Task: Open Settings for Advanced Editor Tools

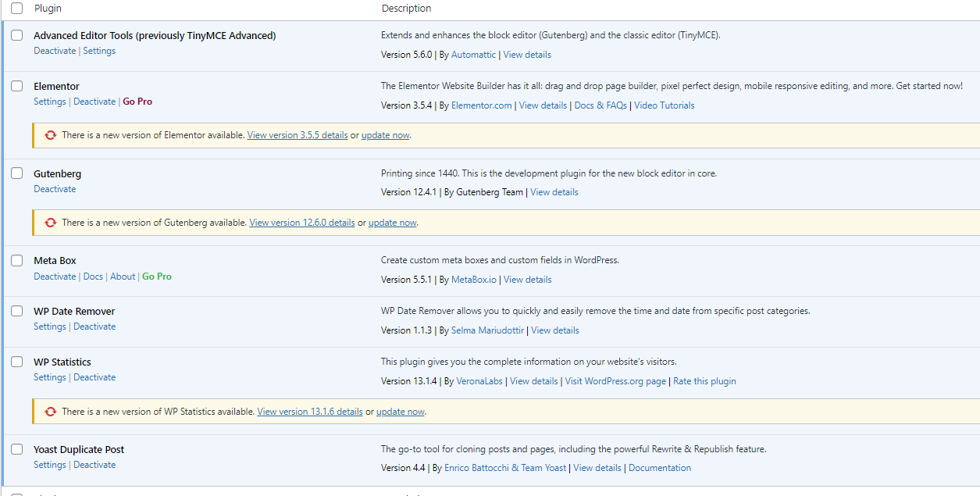Action: tap(99, 51)
